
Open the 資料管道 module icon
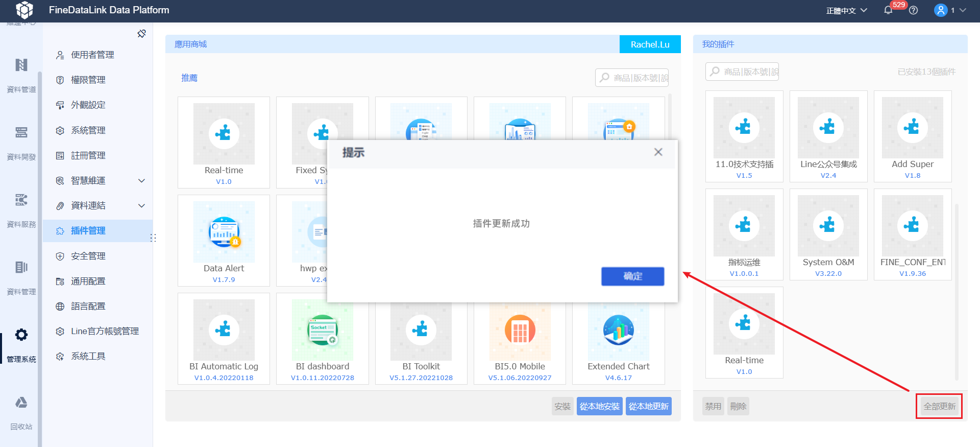(21, 65)
